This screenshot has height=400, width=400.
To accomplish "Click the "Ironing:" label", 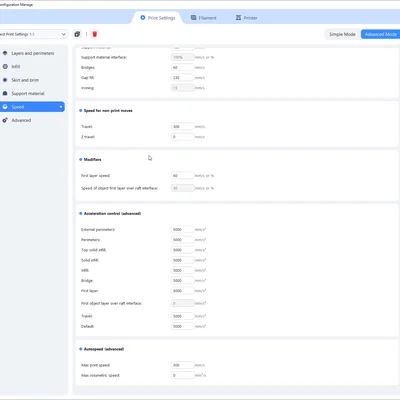I will [88, 88].
